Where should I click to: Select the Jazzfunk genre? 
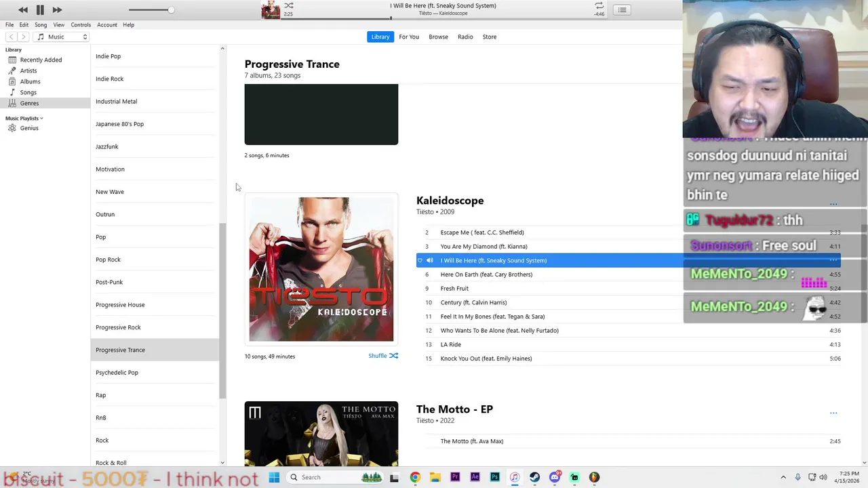click(106, 146)
